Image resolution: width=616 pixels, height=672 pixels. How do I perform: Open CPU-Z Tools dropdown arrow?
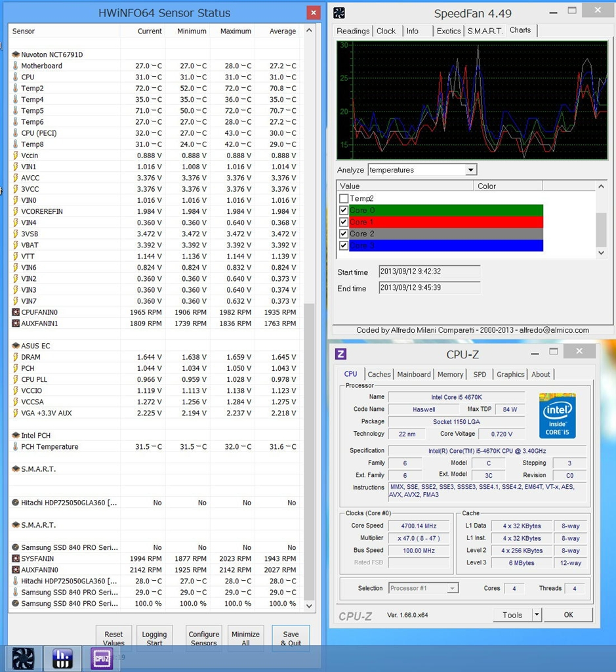pyautogui.click(x=537, y=614)
